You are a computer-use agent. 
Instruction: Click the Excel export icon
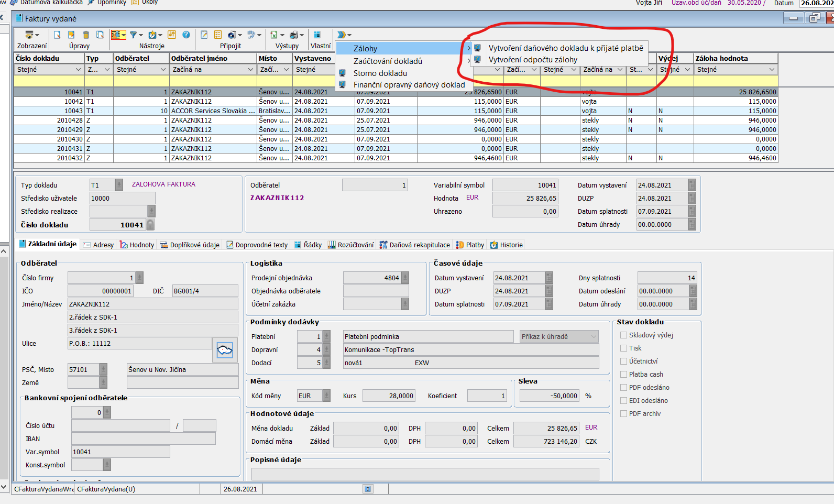(274, 35)
